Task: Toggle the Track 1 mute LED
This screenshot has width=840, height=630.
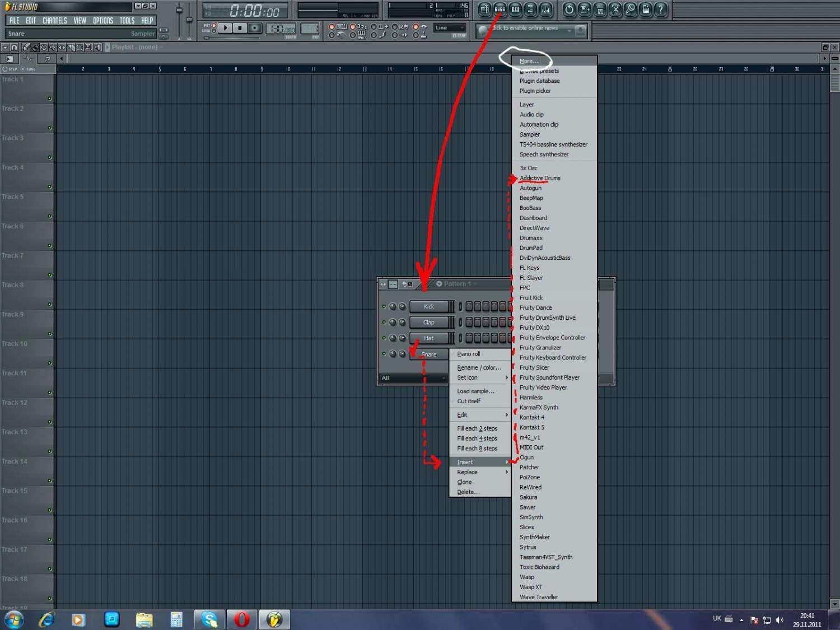Action: pyautogui.click(x=49, y=99)
